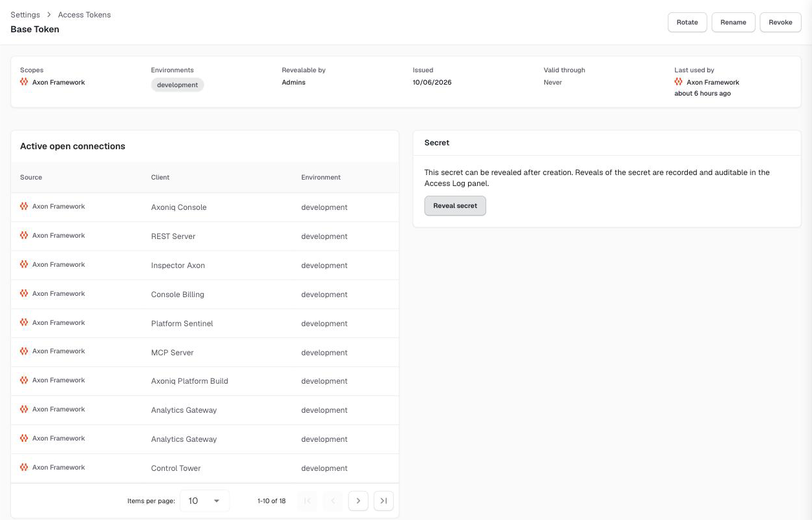This screenshot has height=520, width=812.
Task: Click the "about 6 hours ago" timestamp
Action: 703,93
